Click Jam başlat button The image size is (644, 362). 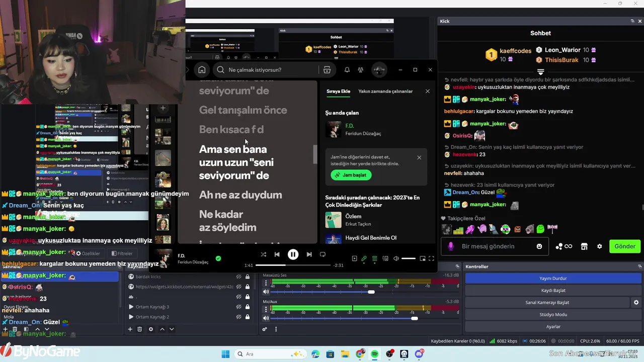[x=351, y=175]
